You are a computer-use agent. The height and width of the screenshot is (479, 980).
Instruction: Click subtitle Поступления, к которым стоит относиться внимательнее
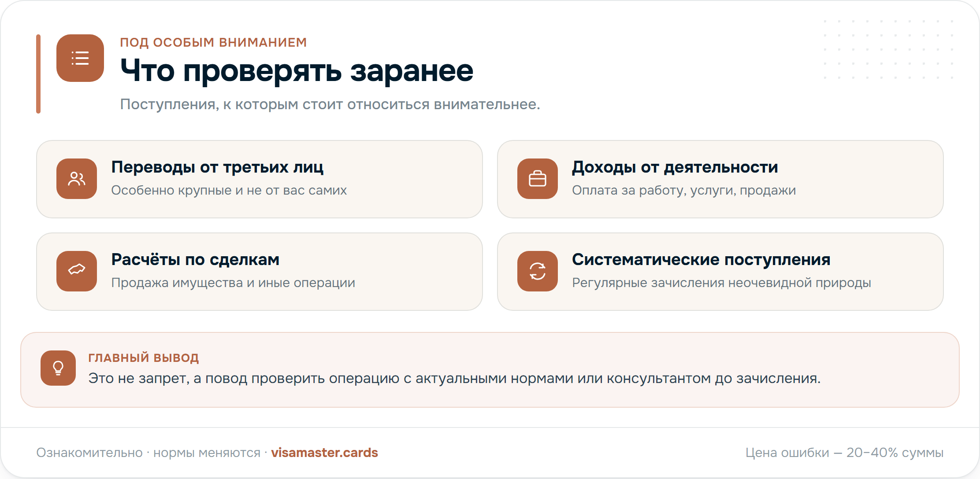pyautogui.click(x=330, y=104)
